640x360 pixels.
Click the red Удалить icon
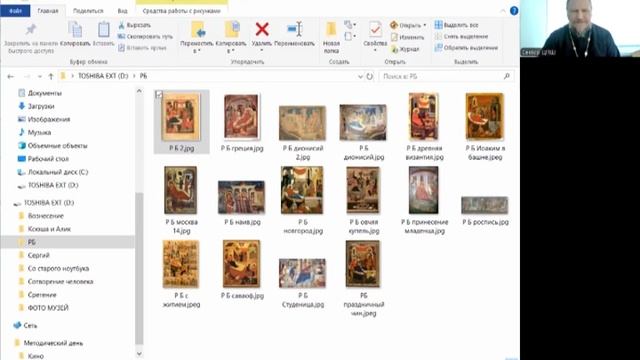pos(262,29)
